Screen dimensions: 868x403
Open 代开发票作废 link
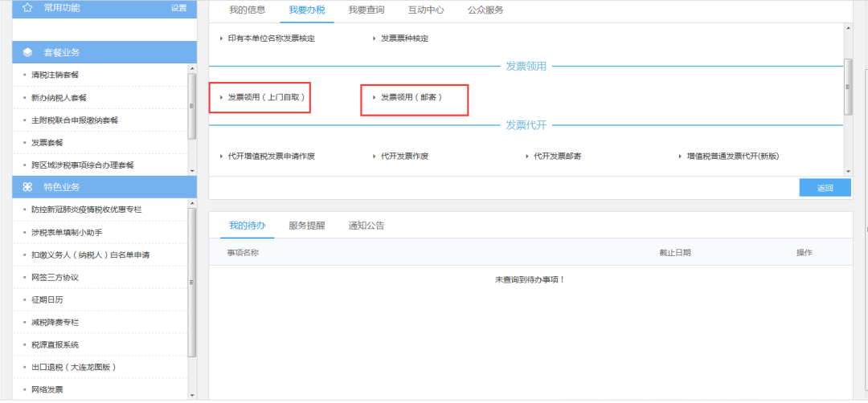[x=404, y=157]
